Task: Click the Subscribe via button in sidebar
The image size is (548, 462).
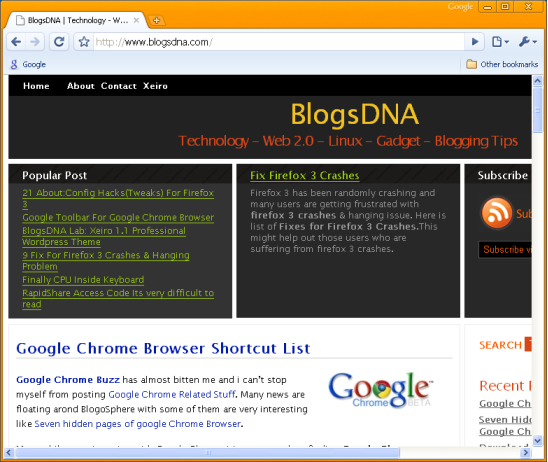Action: (x=505, y=250)
